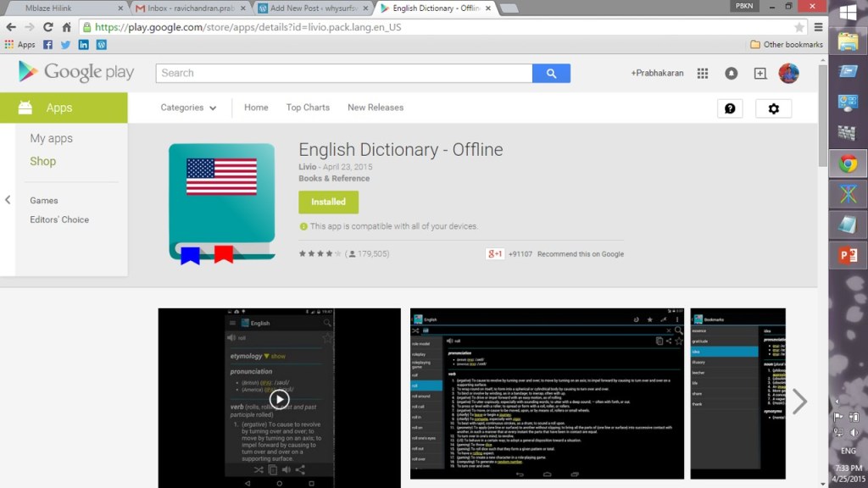868x488 pixels.
Task: Show next screenshots with the right arrow
Action: coord(798,401)
